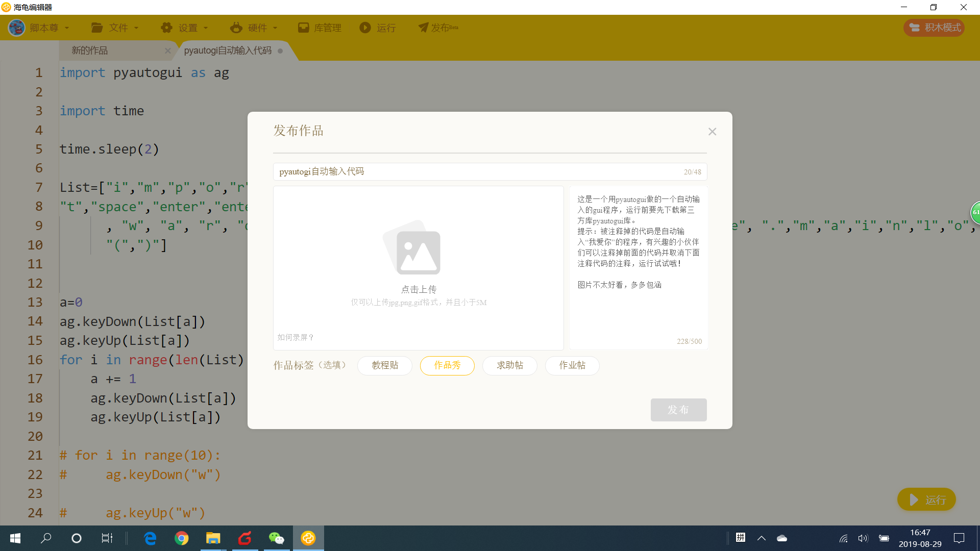980x551 pixels.
Task: Click line number 13 in gutter
Action: pos(35,303)
